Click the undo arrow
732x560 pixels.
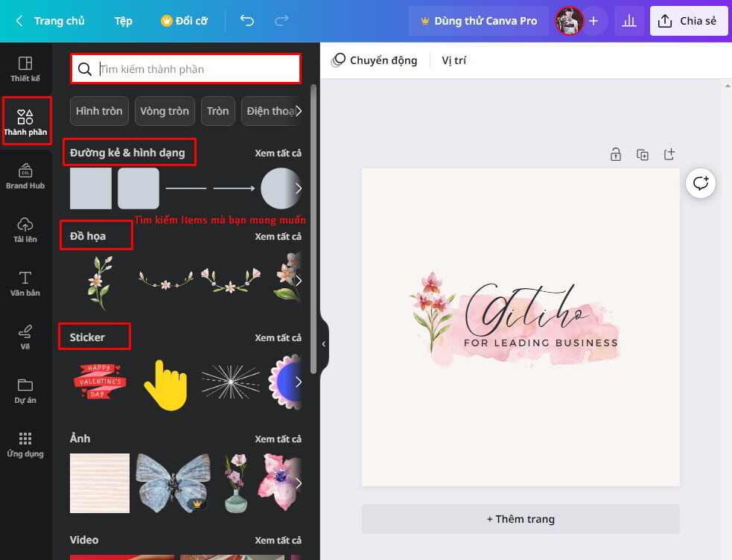pos(247,21)
